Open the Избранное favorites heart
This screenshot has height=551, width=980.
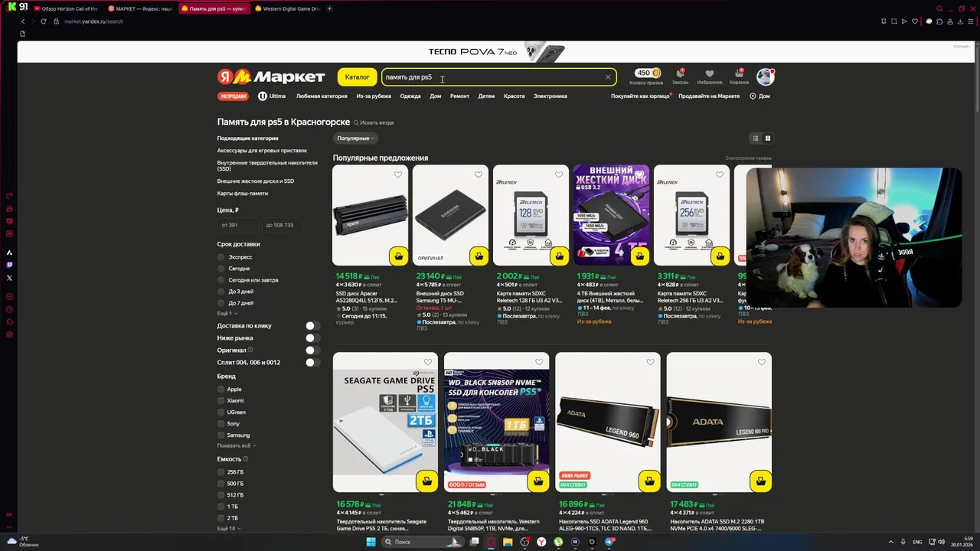pyautogui.click(x=709, y=77)
